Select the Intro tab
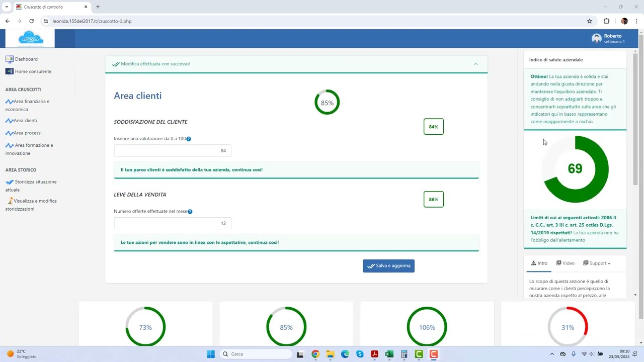This screenshot has height=362, width=644. pyautogui.click(x=539, y=263)
